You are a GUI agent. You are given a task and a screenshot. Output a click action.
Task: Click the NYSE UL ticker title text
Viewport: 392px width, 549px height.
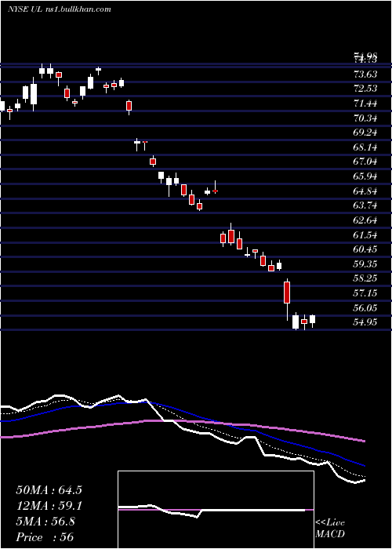59,9
